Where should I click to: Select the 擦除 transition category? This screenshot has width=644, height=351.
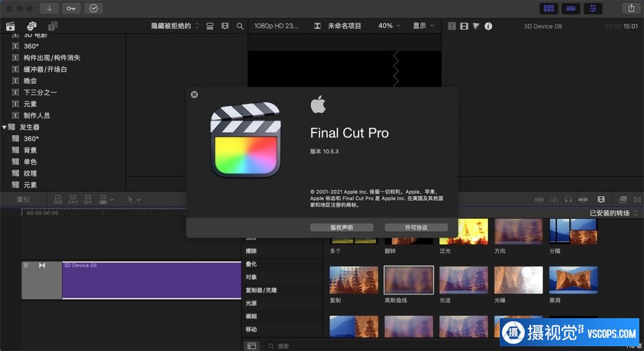tap(251, 251)
